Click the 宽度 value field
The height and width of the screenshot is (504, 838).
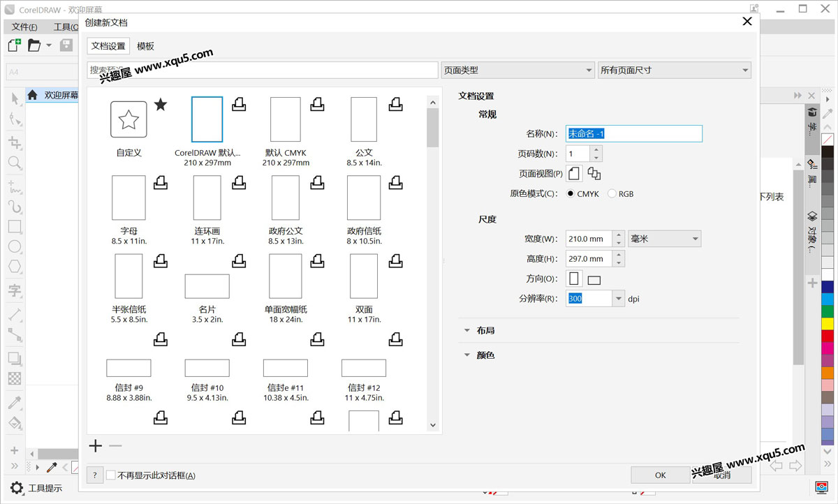click(589, 239)
